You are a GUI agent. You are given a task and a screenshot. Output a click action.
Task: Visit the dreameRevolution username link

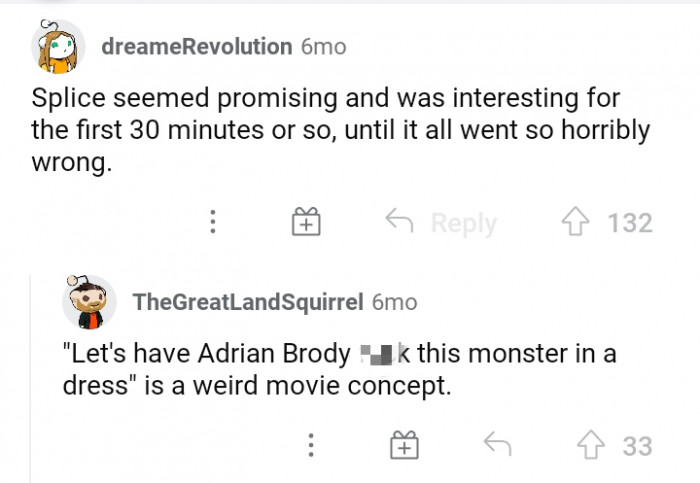(x=197, y=47)
